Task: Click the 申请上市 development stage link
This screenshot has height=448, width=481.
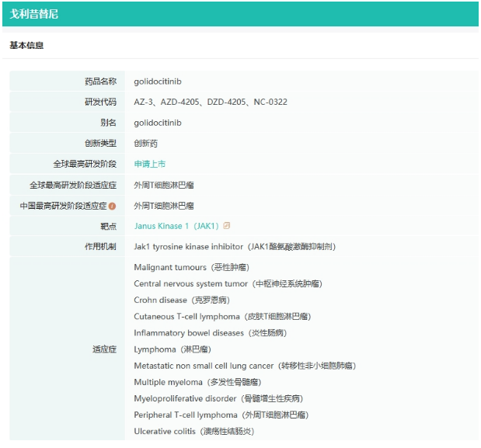Action: click(150, 164)
